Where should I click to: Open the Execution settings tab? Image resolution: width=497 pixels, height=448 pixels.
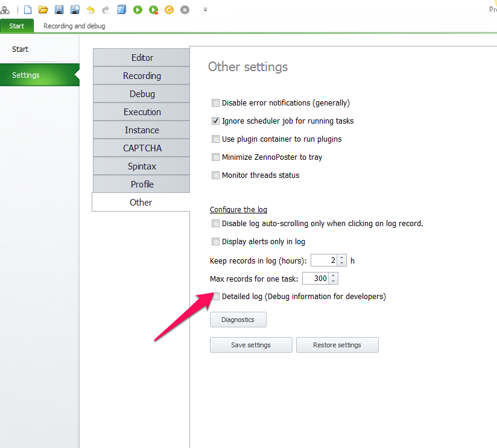point(141,112)
